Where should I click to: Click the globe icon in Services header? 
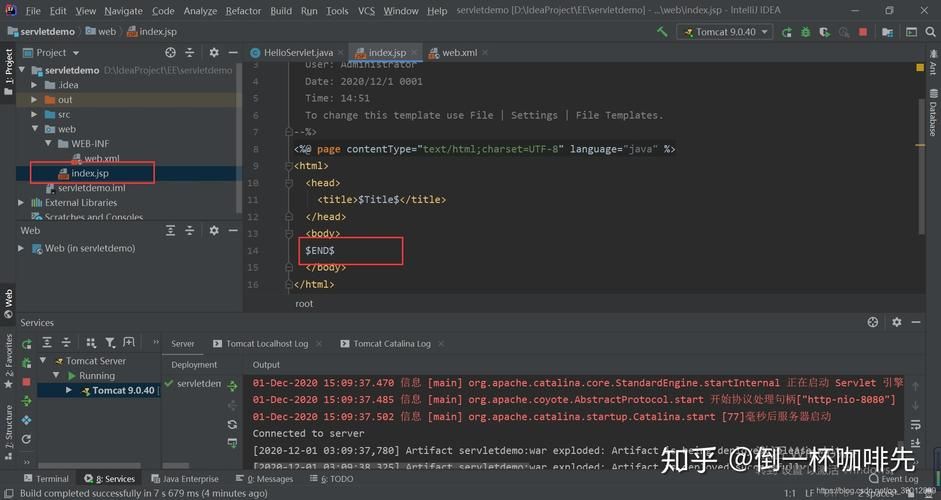click(873, 322)
